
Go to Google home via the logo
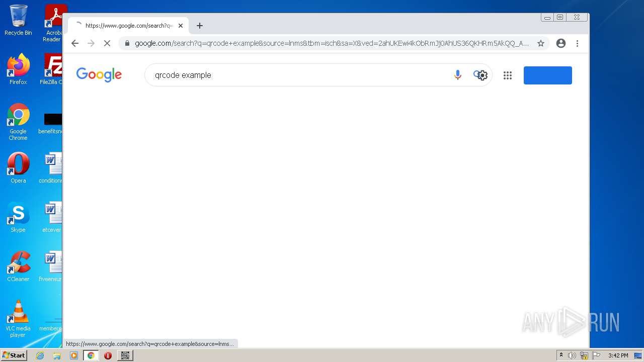coord(99,75)
